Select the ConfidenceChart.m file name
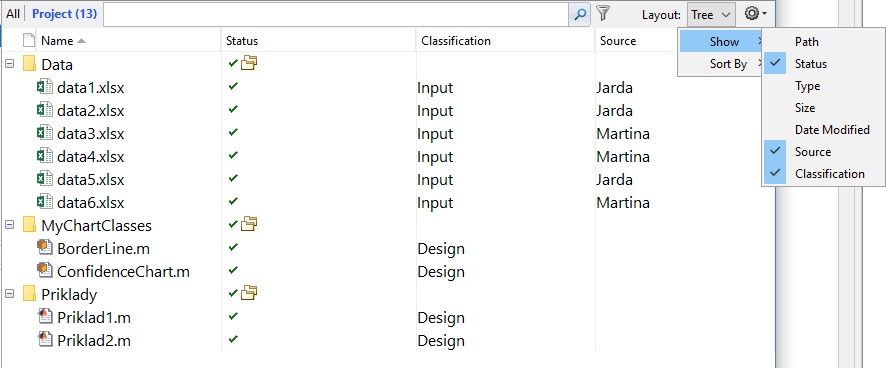This screenshot has width=888, height=368. coord(123,272)
